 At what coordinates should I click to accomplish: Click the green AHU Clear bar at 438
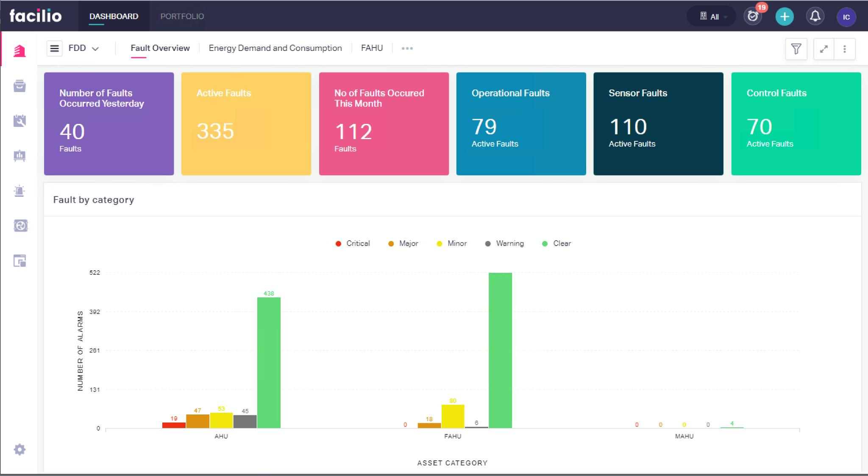[x=269, y=362]
